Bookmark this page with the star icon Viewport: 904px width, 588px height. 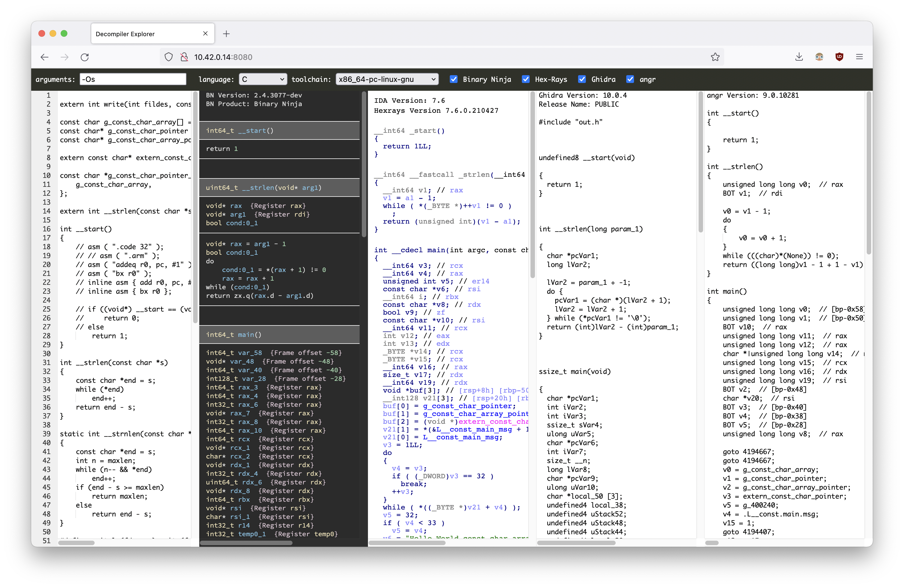click(x=715, y=57)
